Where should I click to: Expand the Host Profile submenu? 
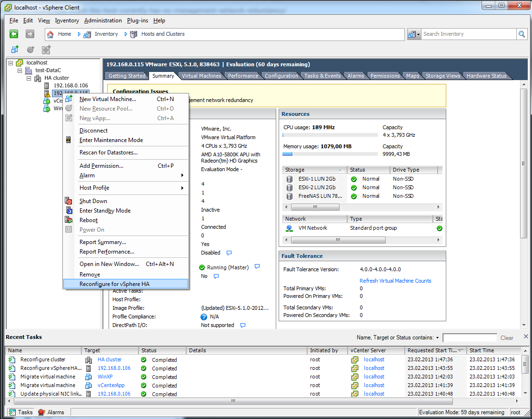182,188
